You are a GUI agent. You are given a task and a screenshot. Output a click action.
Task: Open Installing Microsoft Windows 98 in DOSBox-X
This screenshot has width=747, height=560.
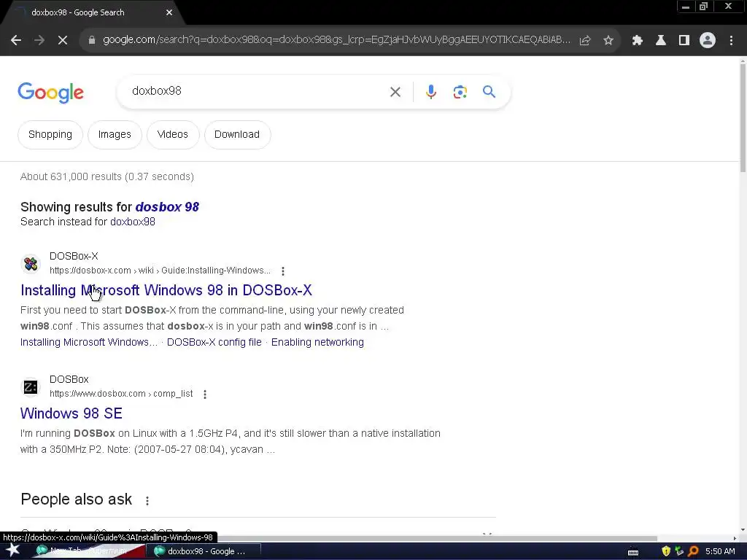click(x=166, y=290)
